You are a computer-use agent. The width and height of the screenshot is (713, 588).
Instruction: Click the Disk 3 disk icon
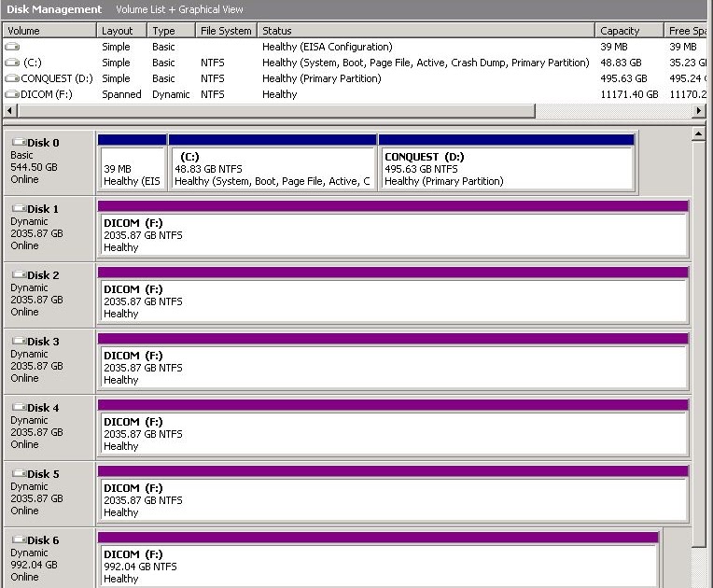click(19, 341)
